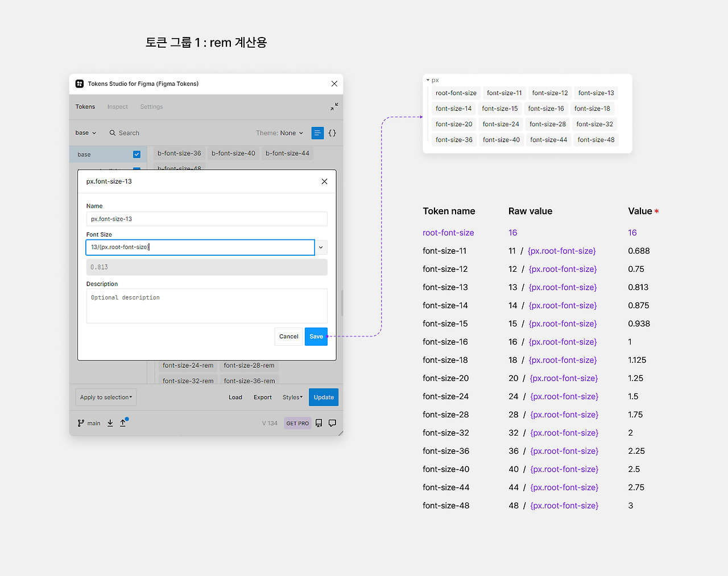Collapse the px token group triangle

tap(428, 80)
